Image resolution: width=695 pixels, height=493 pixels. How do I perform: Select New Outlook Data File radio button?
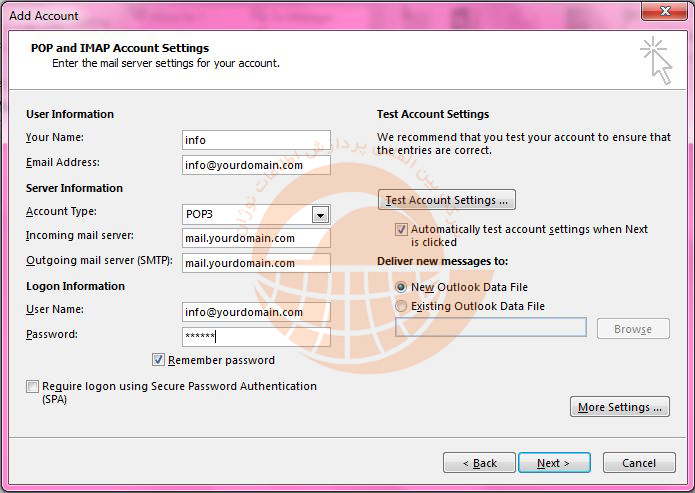402,287
